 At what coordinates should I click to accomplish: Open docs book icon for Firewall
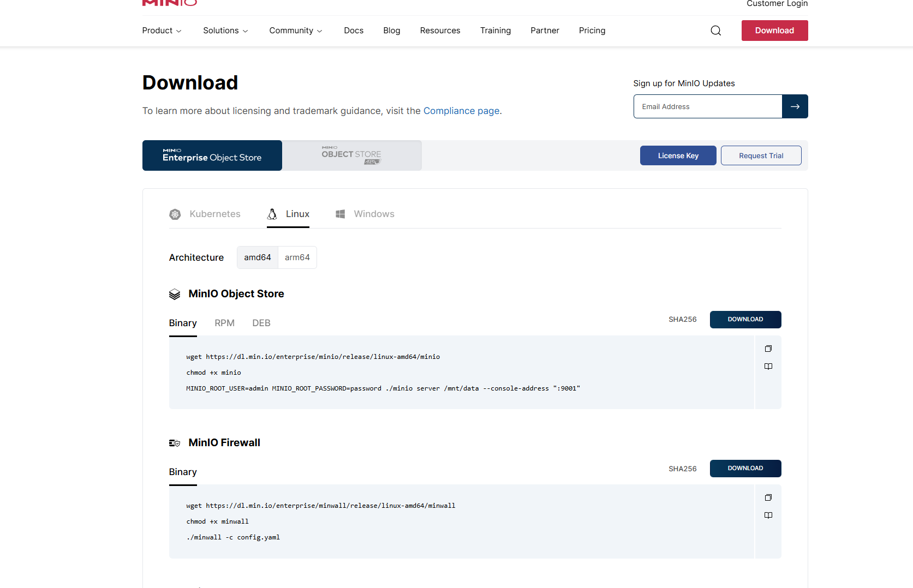[768, 515]
